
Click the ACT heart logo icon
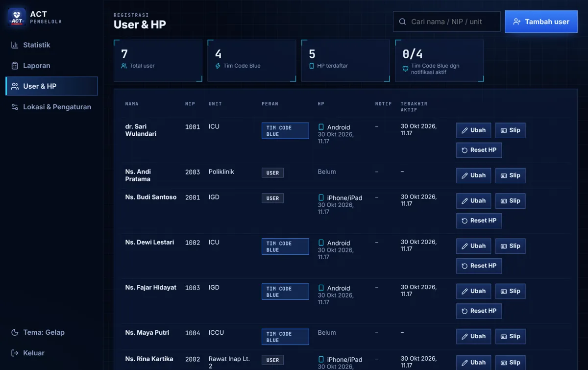[17, 17]
